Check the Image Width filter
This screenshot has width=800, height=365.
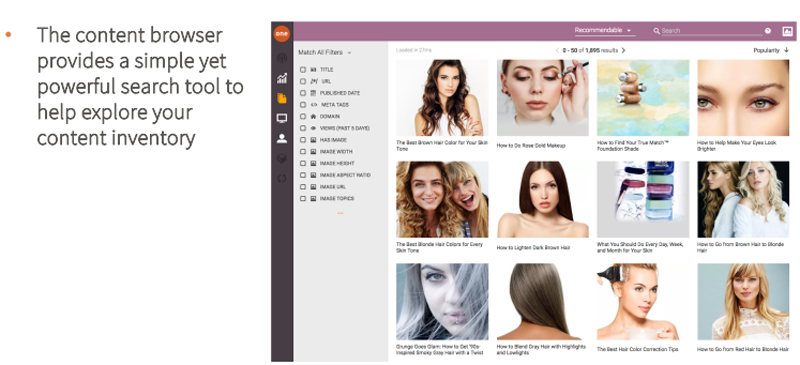coord(303,152)
